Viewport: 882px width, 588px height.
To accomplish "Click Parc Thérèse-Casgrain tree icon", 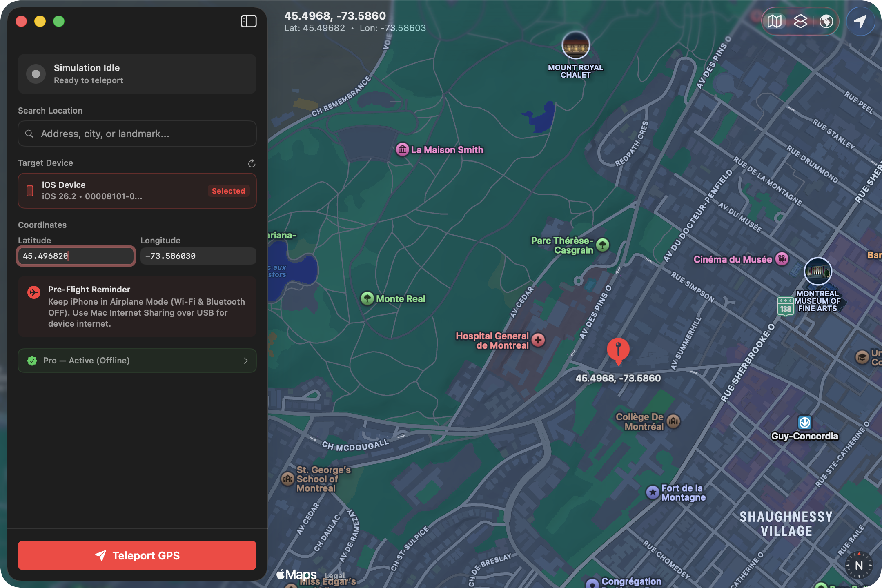I will [x=602, y=245].
